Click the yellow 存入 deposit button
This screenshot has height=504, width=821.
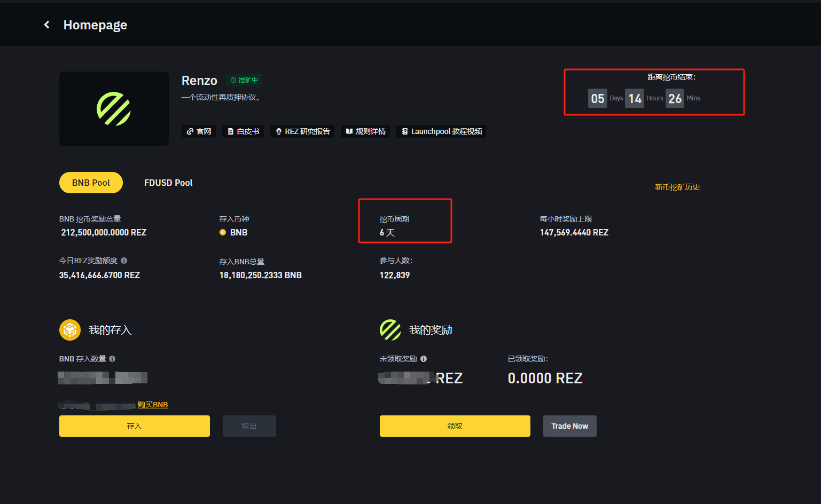[x=134, y=426]
